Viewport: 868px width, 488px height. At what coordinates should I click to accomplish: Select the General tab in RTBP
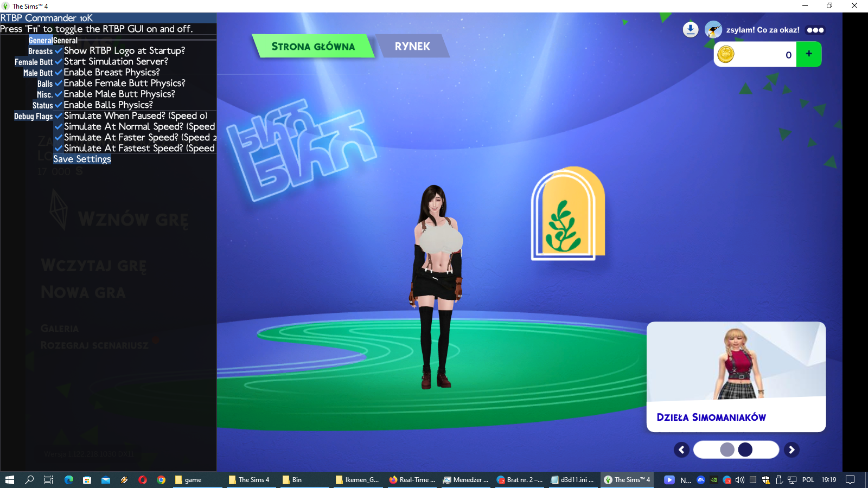tap(41, 41)
